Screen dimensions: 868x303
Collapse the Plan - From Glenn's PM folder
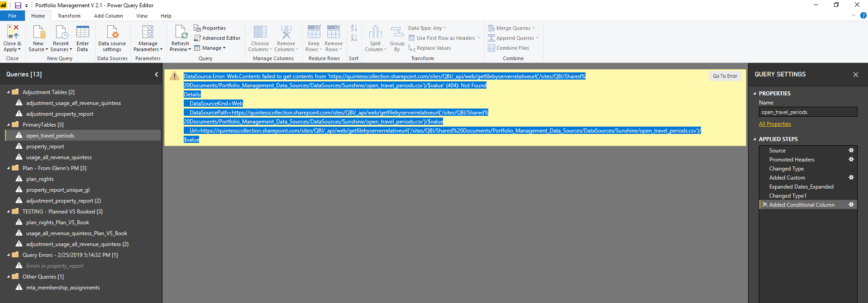pyautogui.click(x=8, y=168)
